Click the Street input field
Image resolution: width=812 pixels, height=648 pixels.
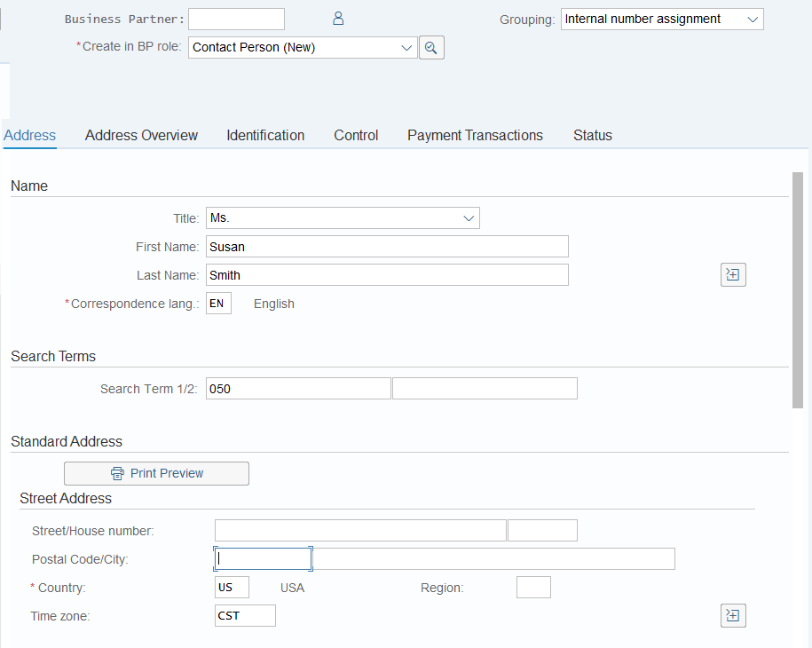pyautogui.click(x=360, y=531)
